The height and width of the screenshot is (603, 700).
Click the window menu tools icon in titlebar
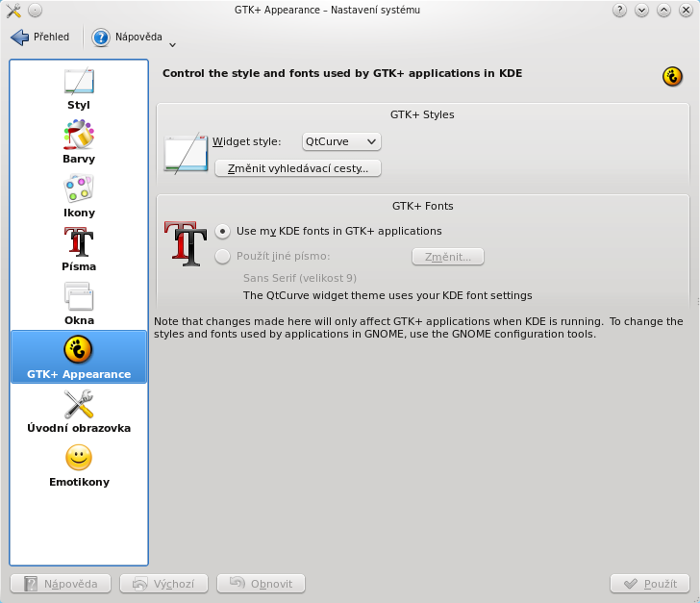[x=13, y=11]
